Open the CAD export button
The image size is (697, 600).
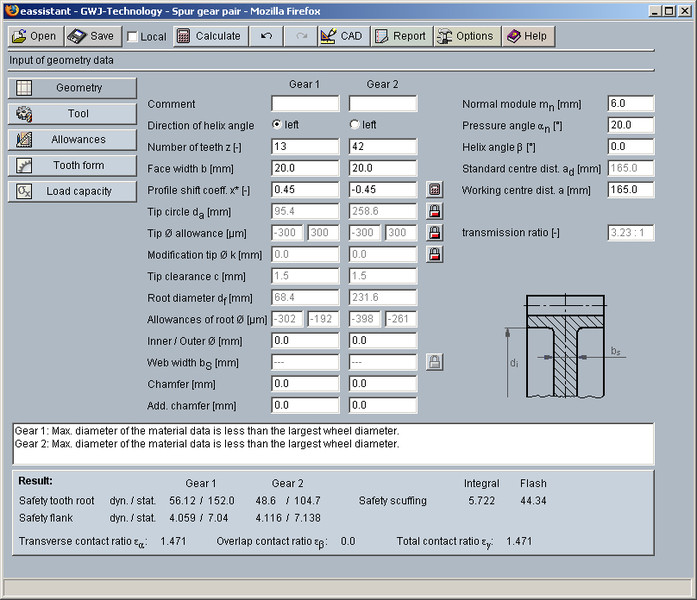pos(341,36)
